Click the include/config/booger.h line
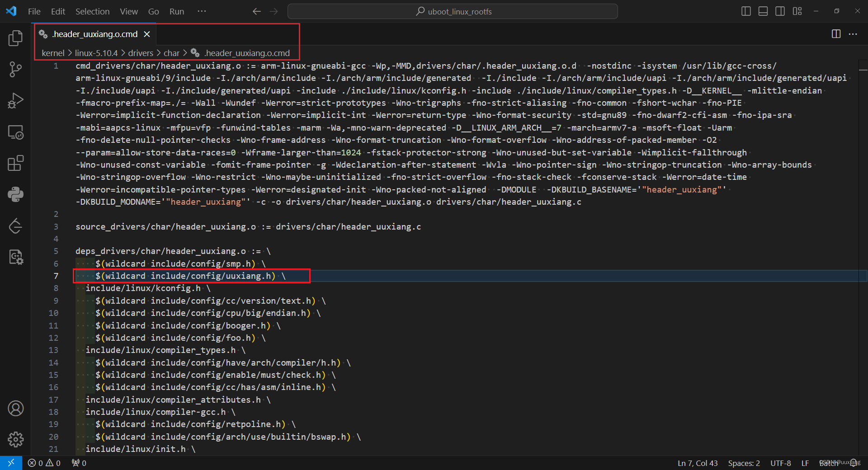Screen dimensions: 868x470 coord(188,325)
